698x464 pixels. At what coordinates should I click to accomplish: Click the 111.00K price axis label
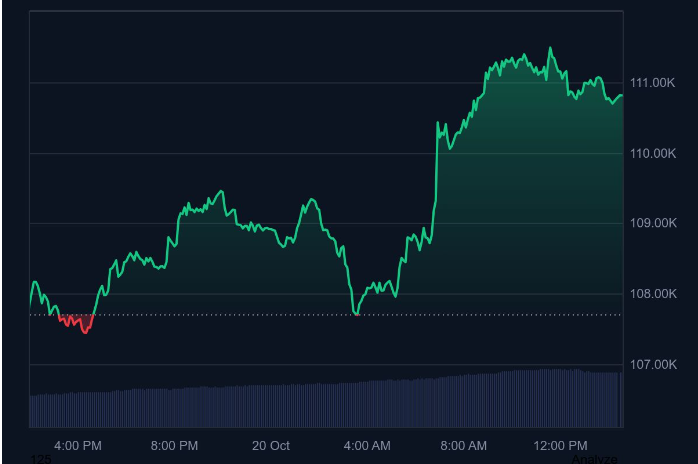(652, 82)
